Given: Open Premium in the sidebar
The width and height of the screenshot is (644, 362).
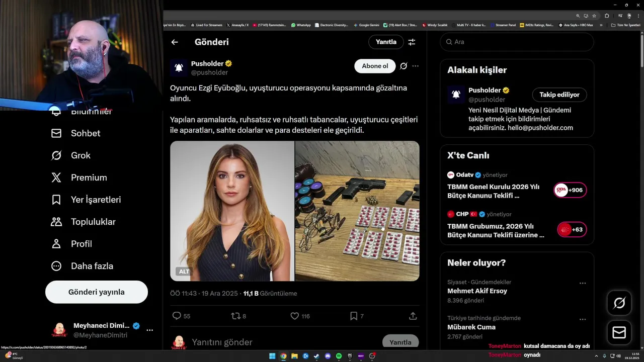Looking at the screenshot, I should [x=79, y=177].
